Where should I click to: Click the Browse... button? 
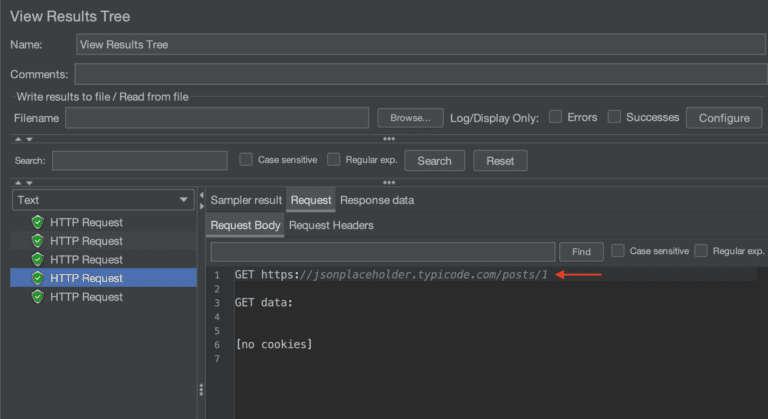click(x=410, y=118)
